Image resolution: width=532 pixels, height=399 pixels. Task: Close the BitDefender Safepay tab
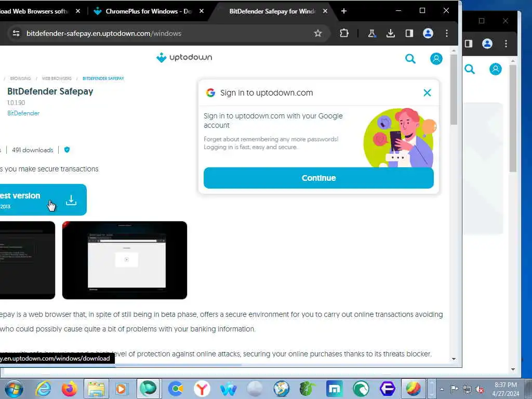coord(325,11)
